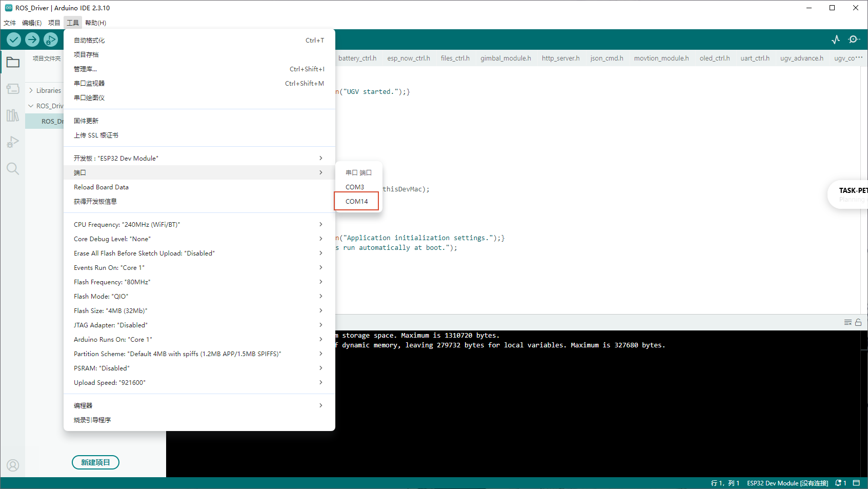Expand Upload Speed 921600 submenu

point(199,382)
